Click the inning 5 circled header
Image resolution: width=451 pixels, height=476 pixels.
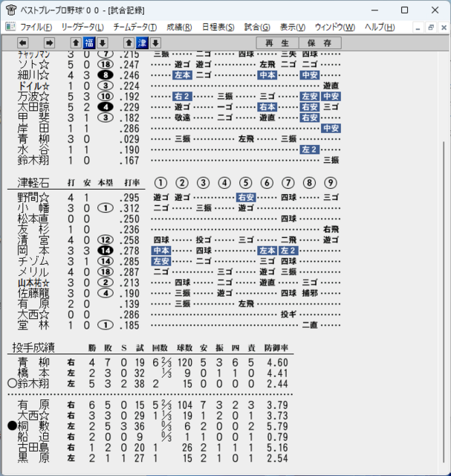[x=246, y=183]
